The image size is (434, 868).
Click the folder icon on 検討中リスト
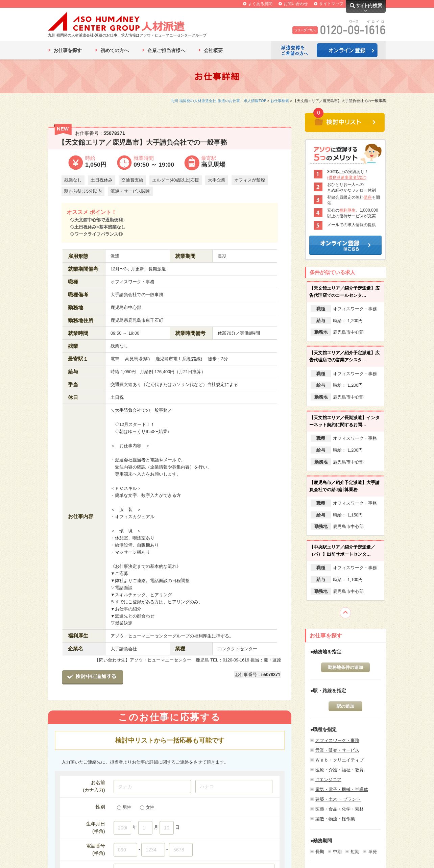click(x=318, y=122)
